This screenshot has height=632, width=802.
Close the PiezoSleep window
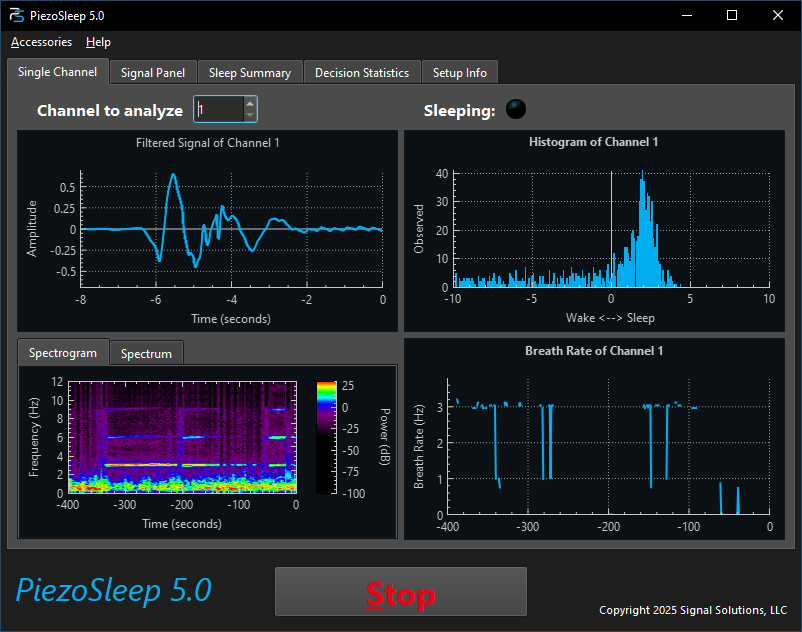[777, 15]
